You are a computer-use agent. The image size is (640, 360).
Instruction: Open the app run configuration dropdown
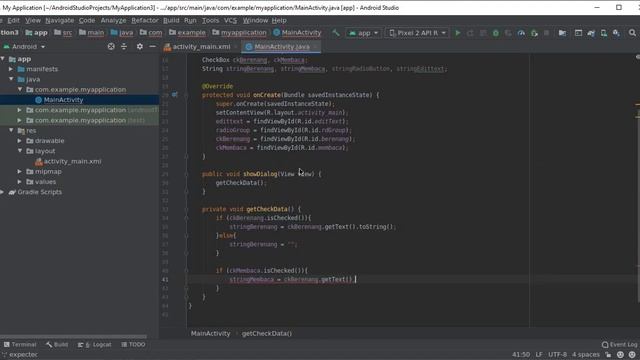[364, 33]
